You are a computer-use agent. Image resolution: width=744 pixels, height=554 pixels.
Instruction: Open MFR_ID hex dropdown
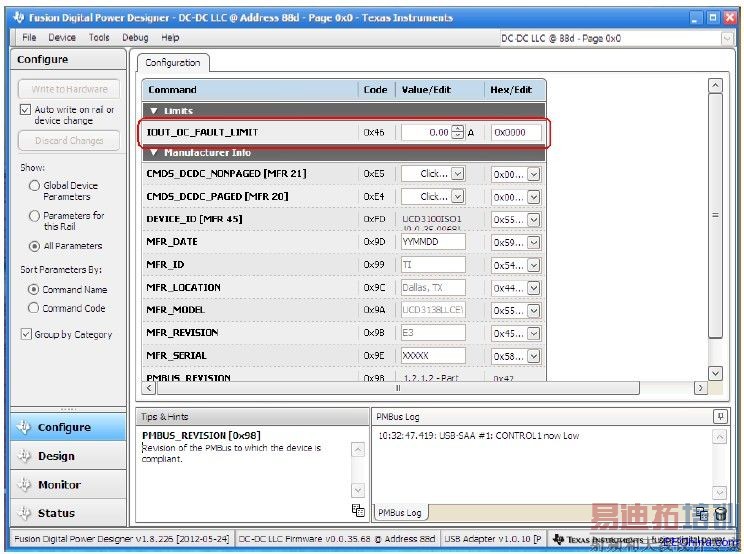(534, 265)
